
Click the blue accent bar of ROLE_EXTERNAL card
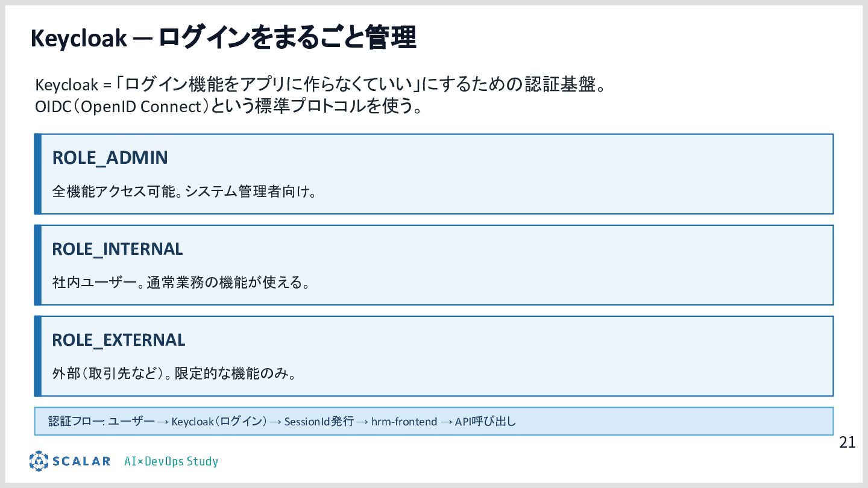[x=37, y=356]
